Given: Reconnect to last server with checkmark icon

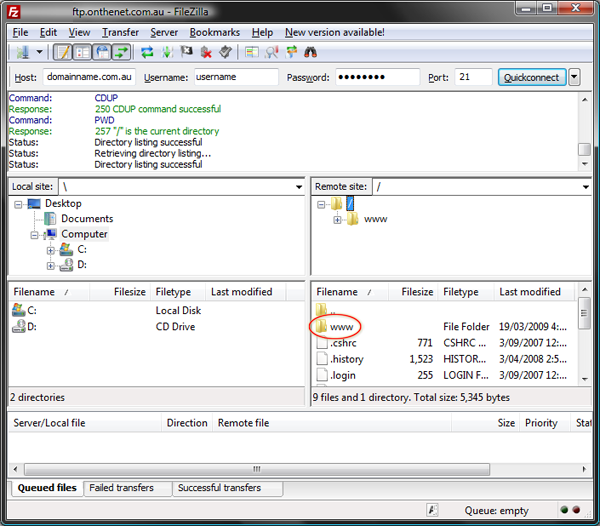Looking at the screenshot, I should (225, 52).
